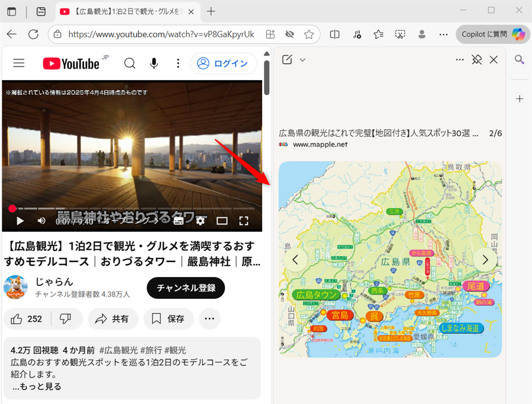The image size is (532, 404).
Task: Advance the map carousel with the right arrow
Action: (485, 259)
